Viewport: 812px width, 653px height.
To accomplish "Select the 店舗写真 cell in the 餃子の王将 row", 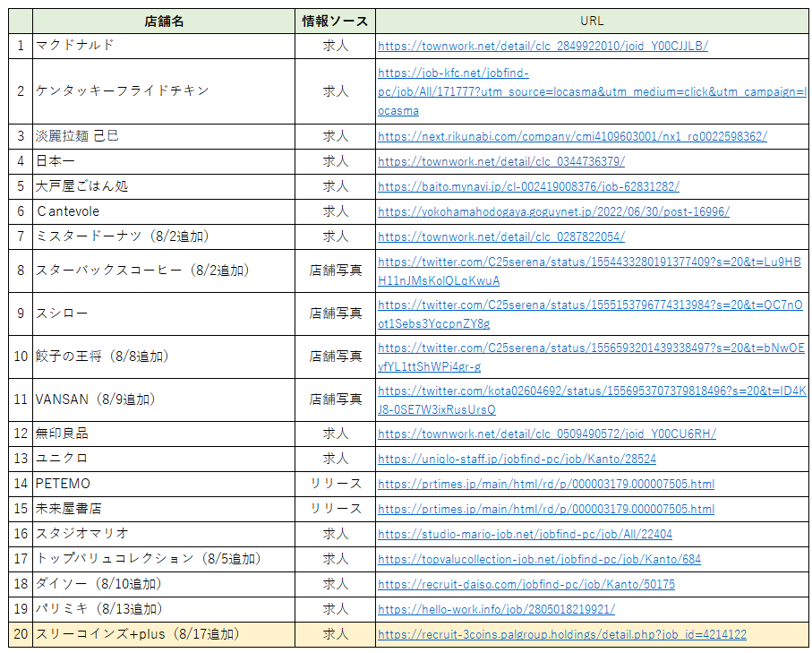I will click(x=335, y=357).
